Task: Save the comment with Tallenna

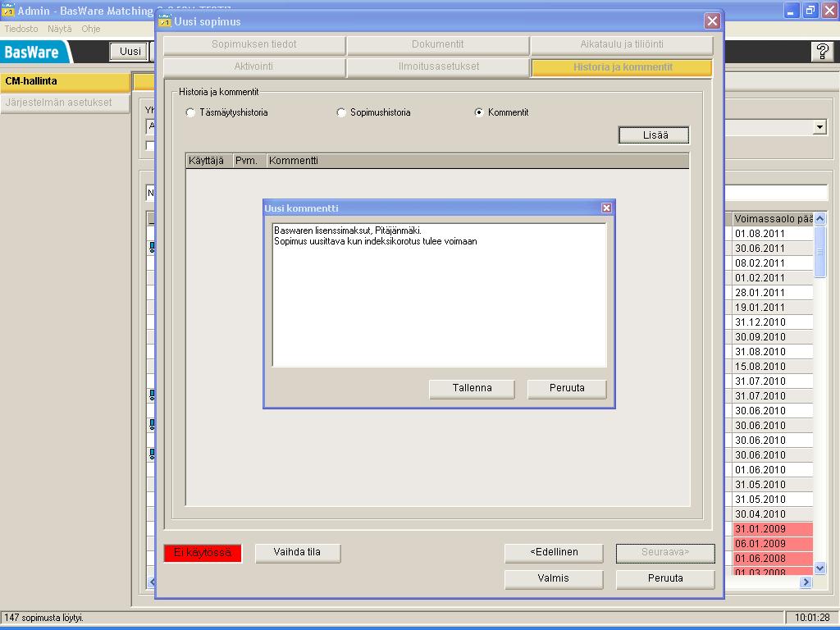Action: pos(472,388)
